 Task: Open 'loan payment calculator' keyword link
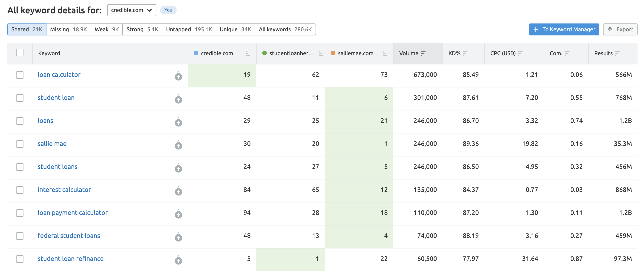[72, 213]
